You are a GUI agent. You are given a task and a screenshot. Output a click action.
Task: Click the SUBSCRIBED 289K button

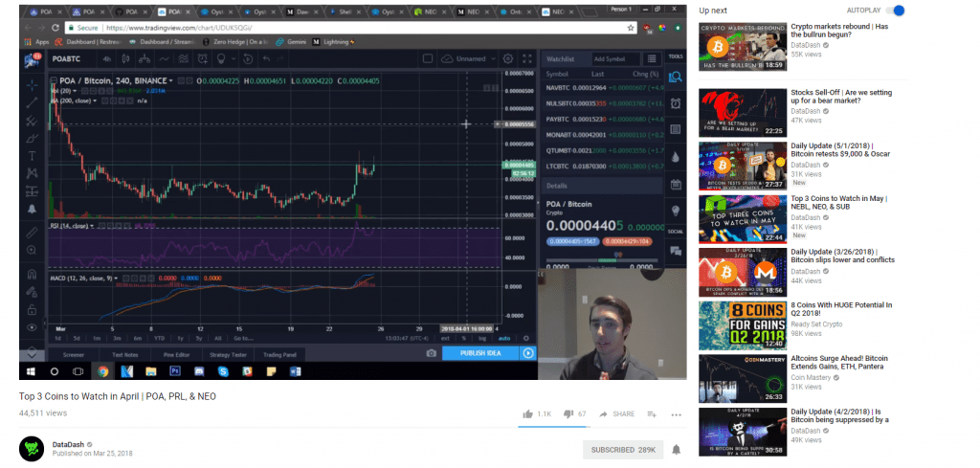[x=623, y=449]
